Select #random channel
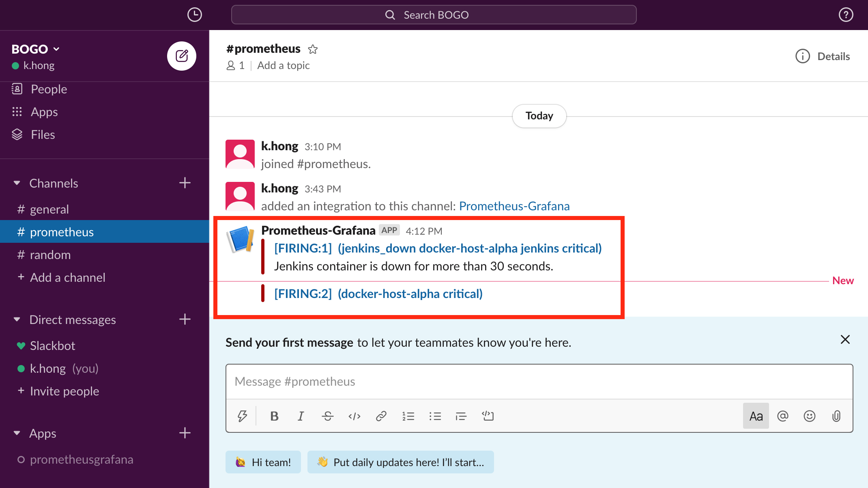868x488 pixels. point(50,254)
